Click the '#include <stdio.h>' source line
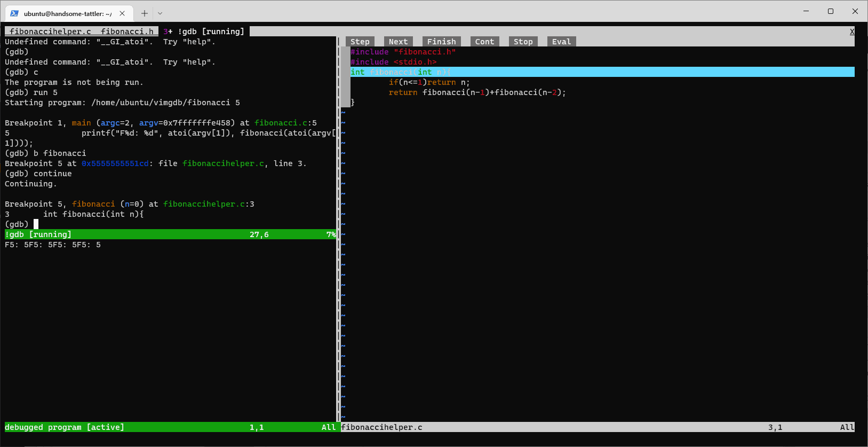Viewport: 868px width, 447px height. [x=394, y=62]
